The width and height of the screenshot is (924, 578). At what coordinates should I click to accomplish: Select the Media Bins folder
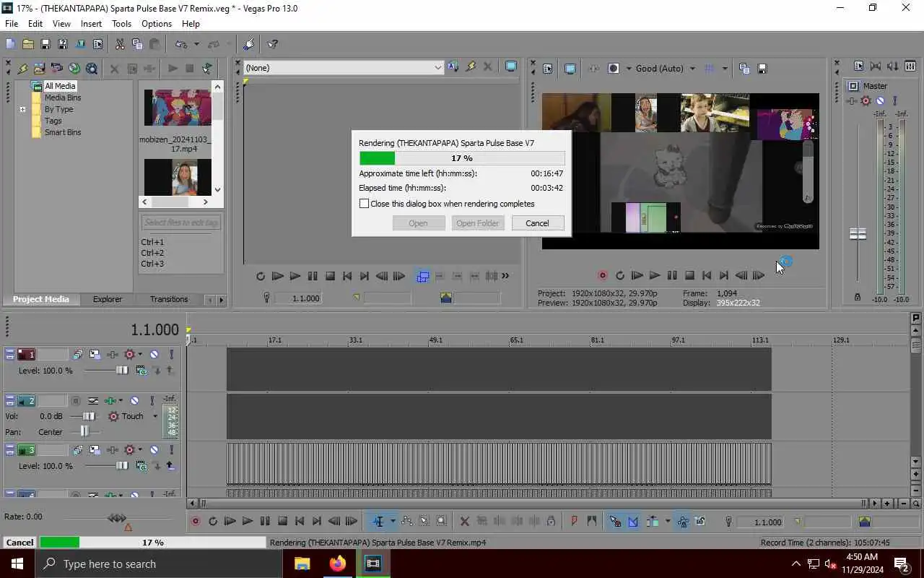click(x=63, y=98)
